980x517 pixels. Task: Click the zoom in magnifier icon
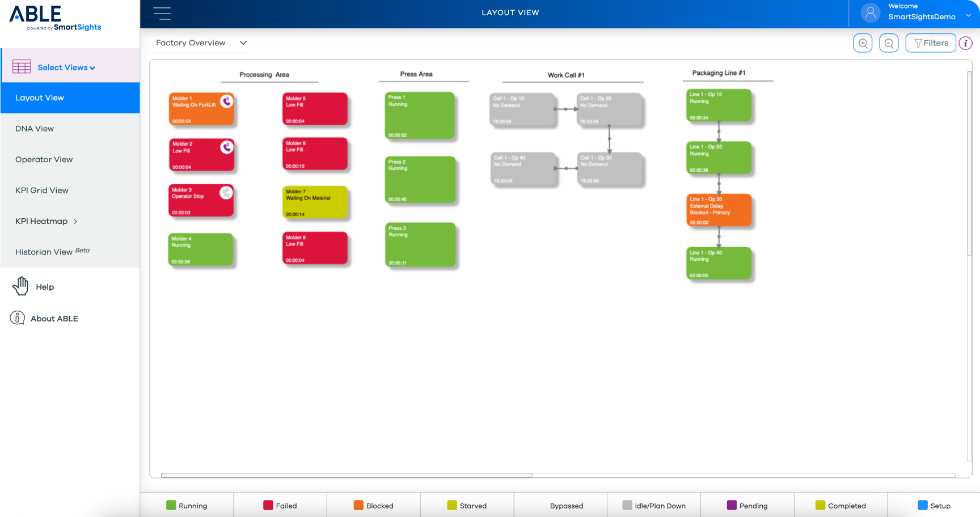point(863,43)
